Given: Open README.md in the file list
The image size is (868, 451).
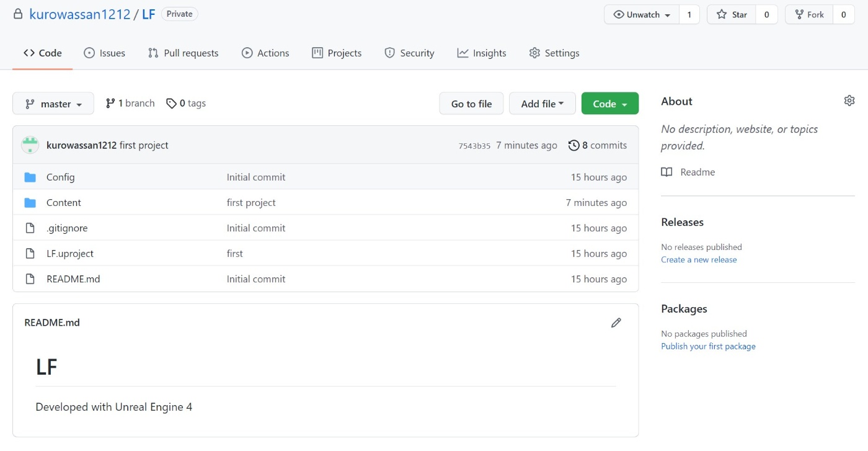Looking at the screenshot, I should [73, 279].
